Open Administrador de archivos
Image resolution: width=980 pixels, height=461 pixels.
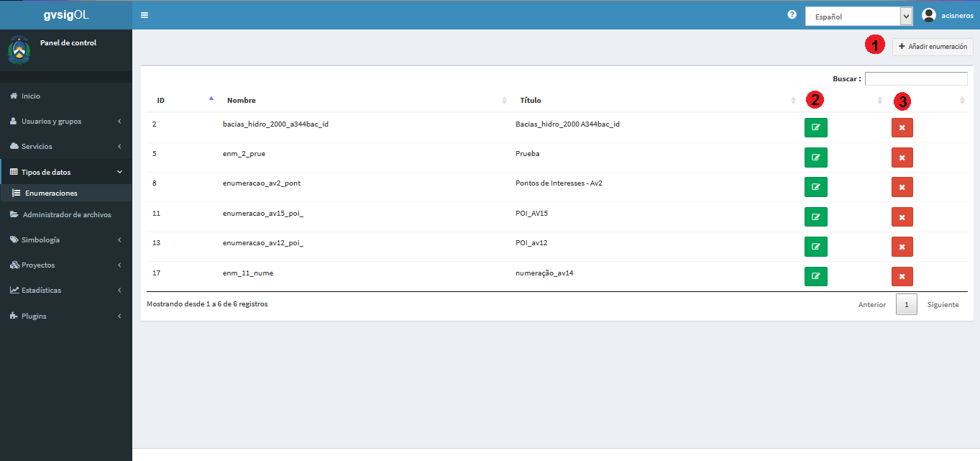pos(66,214)
